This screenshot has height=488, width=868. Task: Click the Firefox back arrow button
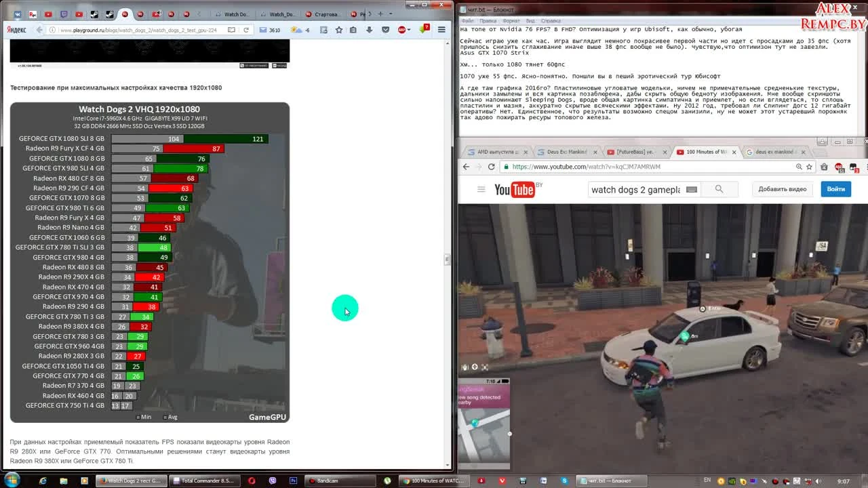click(x=39, y=30)
